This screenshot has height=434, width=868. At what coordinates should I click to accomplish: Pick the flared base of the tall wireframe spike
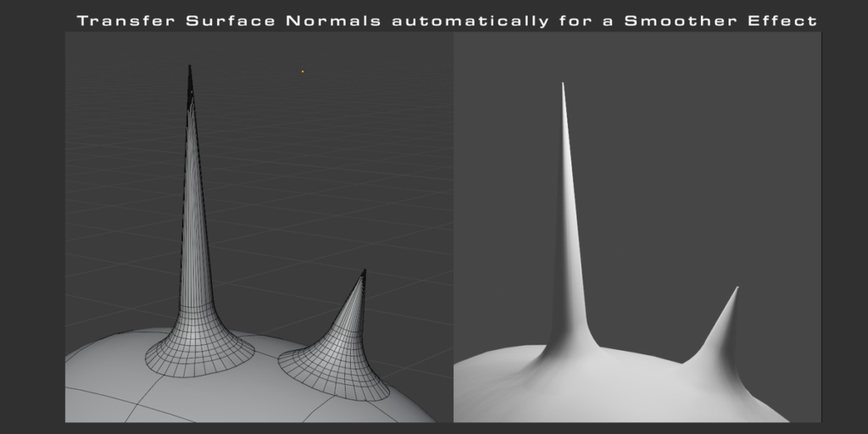pos(199,354)
